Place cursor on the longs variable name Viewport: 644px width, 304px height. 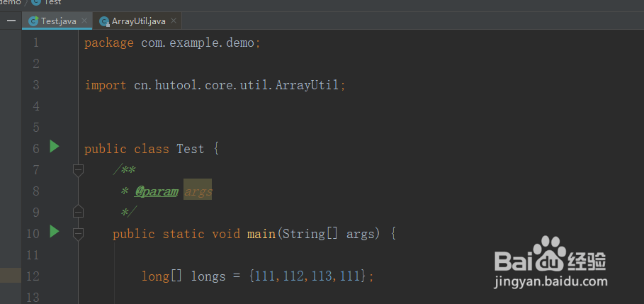209,276
